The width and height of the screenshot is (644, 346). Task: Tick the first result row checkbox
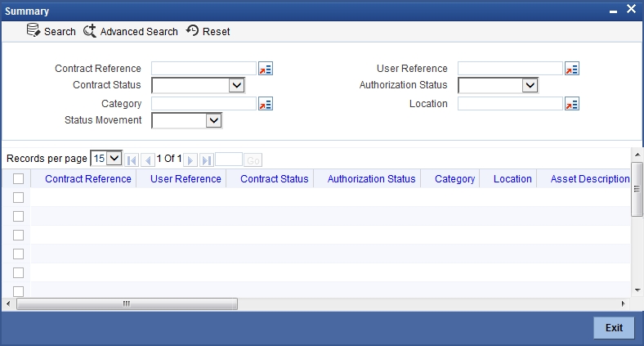coord(19,198)
